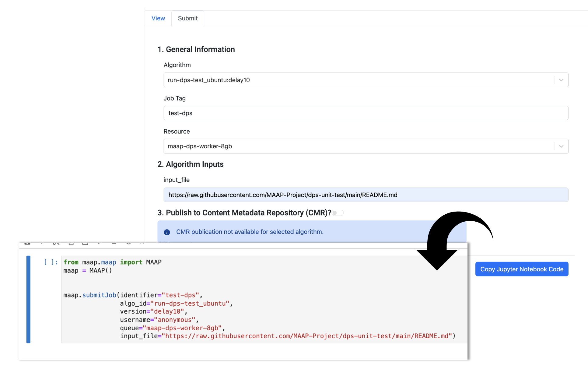This screenshot has width=588, height=369.
Task: Focus the input_file URL field
Action: [x=366, y=195]
